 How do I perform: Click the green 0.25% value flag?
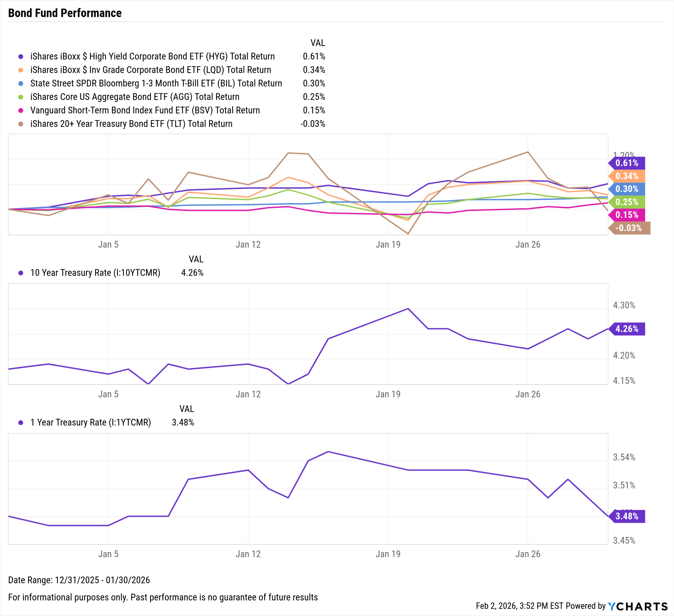pos(627,202)
